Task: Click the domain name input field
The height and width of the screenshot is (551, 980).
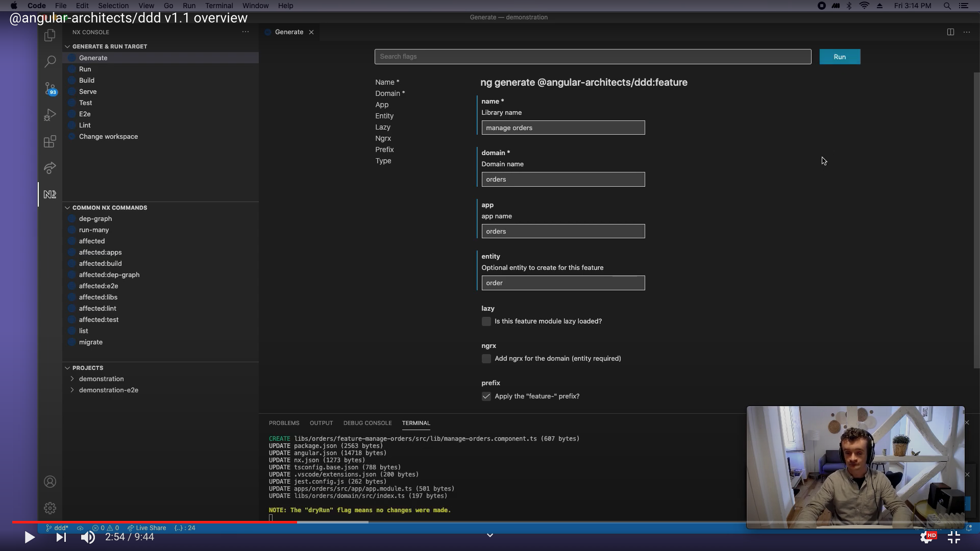Action: 562,179
